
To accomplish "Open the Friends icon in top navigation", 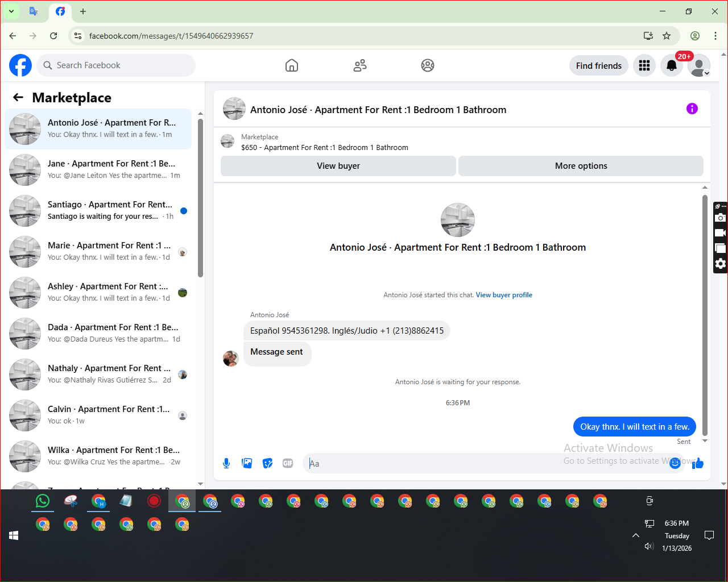I will pos(360,65).
